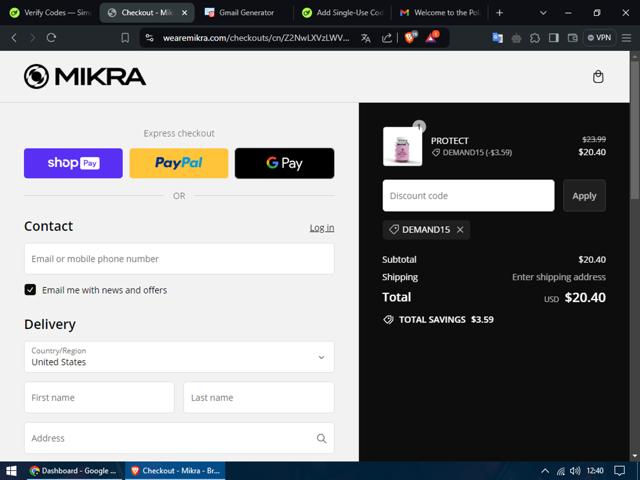640x480 pixels.
Task: Click the Email or mobile phone number field
Action: tap(179, 259)
